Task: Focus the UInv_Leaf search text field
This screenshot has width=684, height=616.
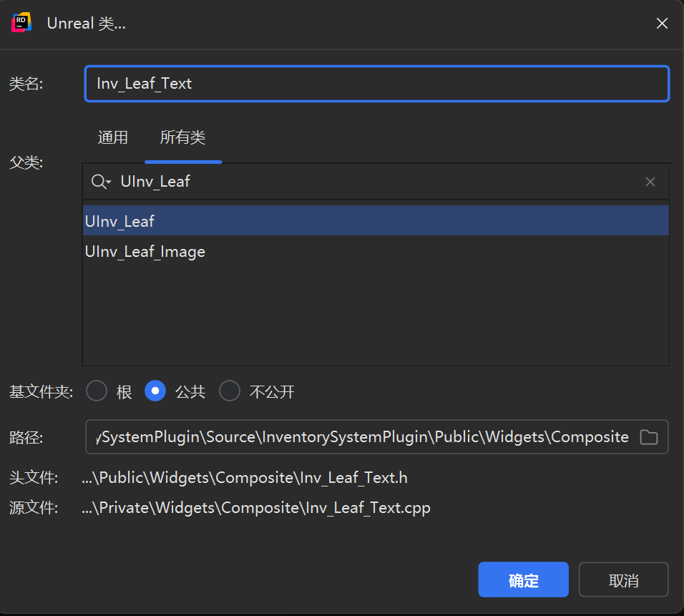Action: click(x=379, y=182)
